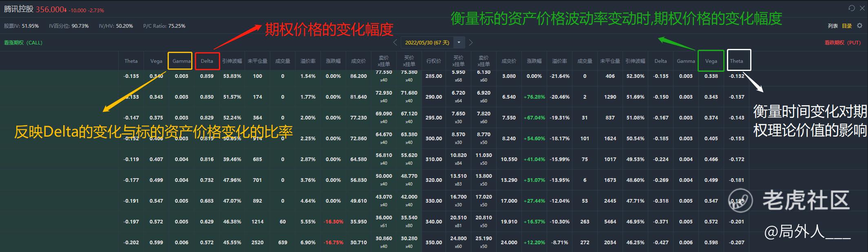The height and width of the screenshot is (252, 868).
Task: Click put change +41.04% cell
Action: 534,159
